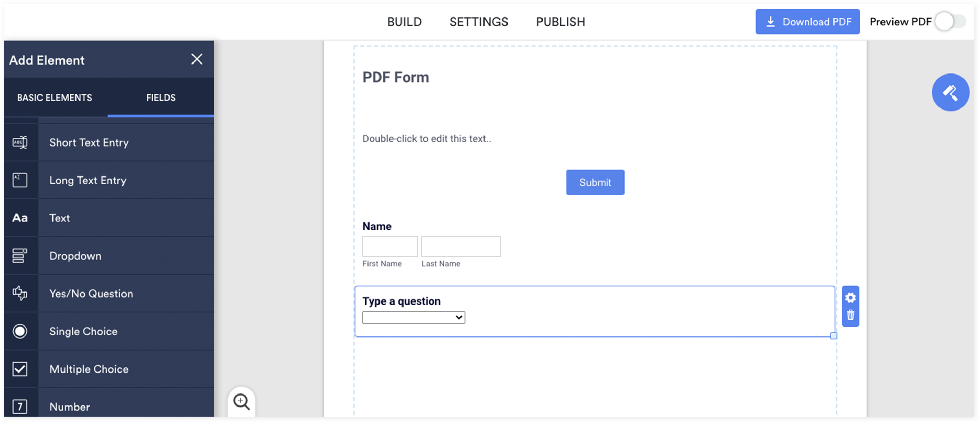Viewport: 980px width, 423px height.
Task: Click the Submit button on the form
Action: (x=595, y=182)
